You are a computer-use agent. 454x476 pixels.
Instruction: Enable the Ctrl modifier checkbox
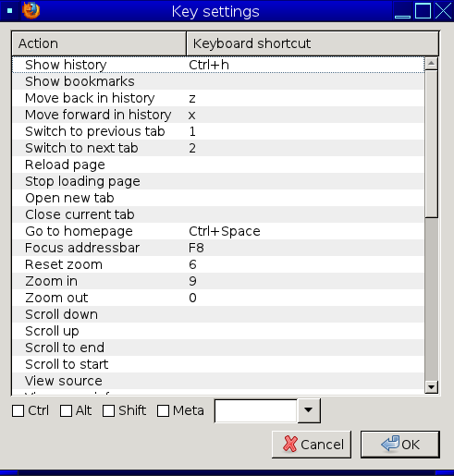click(18, 410)
